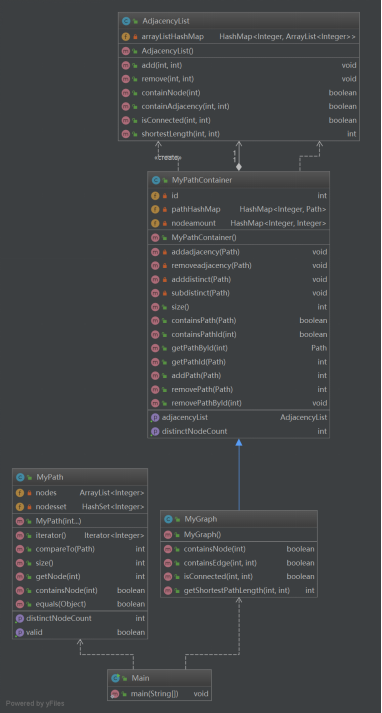The height and width of the screenshot is (713, 382).
Task: Select isConnected(int, int) in AdjacencyList
Action: 239,121
